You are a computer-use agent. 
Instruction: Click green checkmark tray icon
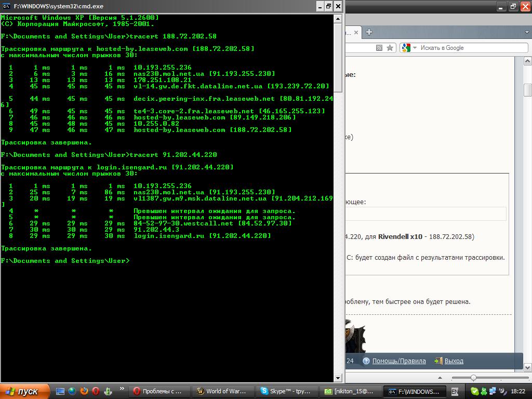[x=474, y=392]
